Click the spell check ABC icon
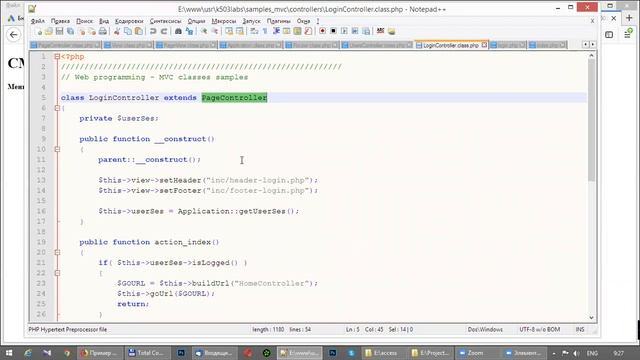Screen dimensions: 640x360 coord(380,31)
